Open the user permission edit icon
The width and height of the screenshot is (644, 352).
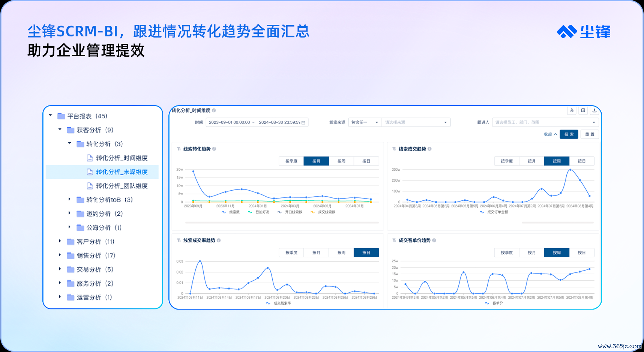tap(572, 110)
